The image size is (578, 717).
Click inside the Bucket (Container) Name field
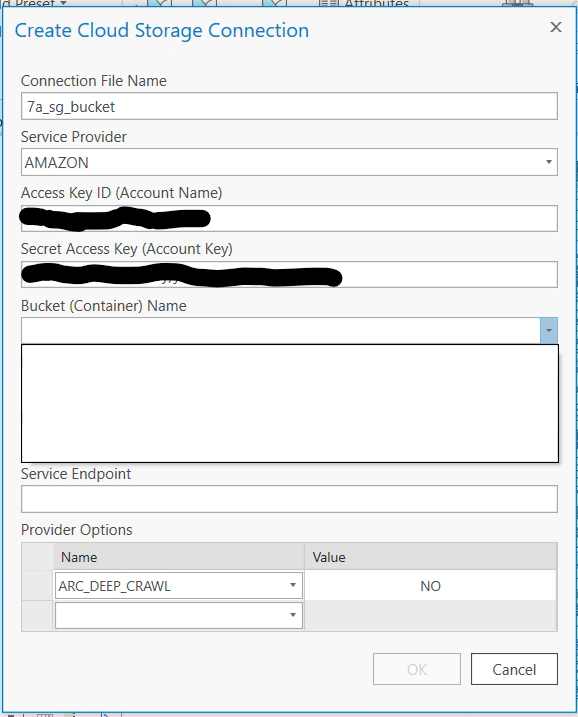(x=280, y=330)
